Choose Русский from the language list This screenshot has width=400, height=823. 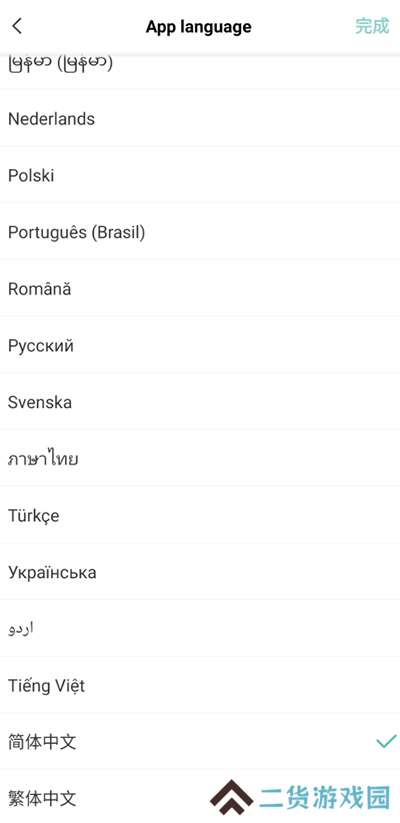click(x=200, y=345)
